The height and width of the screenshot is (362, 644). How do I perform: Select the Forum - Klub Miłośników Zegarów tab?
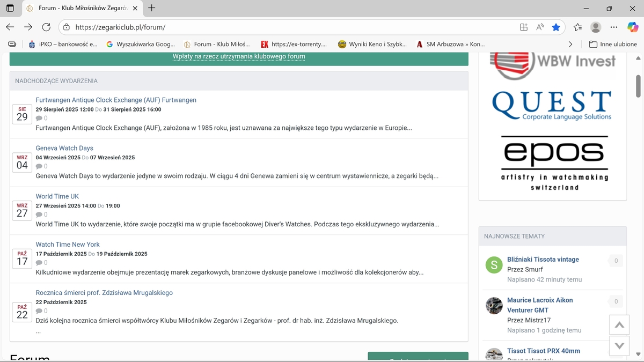pos(80,8)
